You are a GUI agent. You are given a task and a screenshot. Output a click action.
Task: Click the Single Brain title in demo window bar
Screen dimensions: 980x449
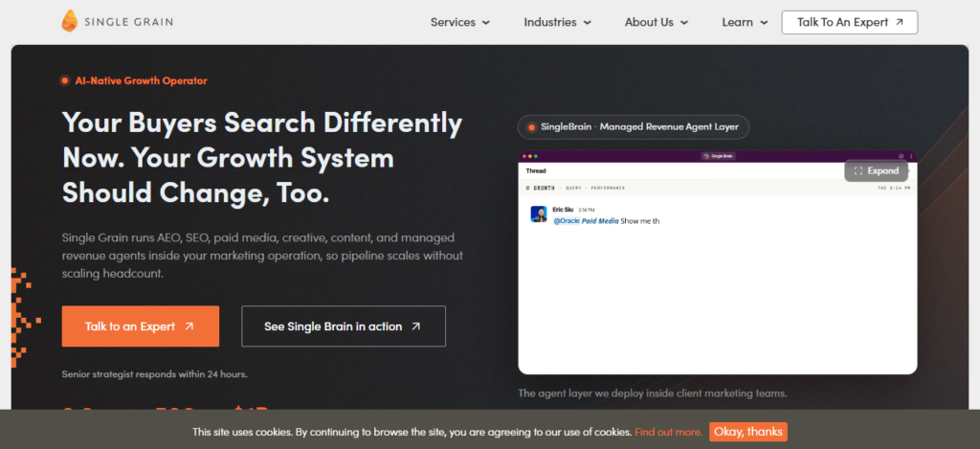pyautogui.click(x=718, y=156)
